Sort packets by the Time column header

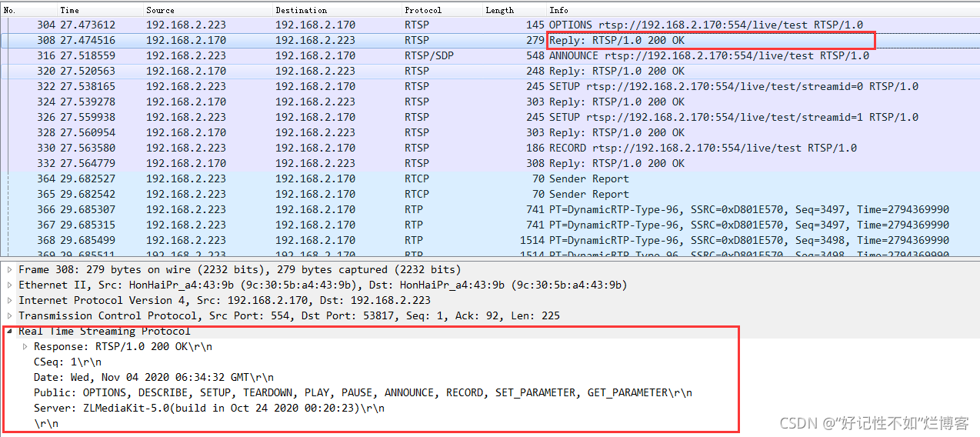(x=98, y=10)
